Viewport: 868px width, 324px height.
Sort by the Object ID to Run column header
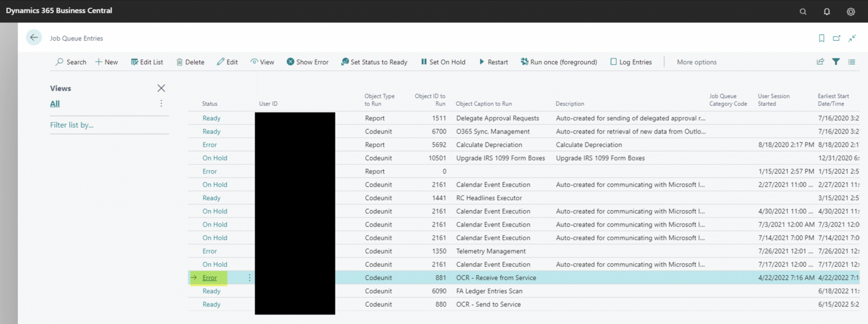click(x=431, y=100)
